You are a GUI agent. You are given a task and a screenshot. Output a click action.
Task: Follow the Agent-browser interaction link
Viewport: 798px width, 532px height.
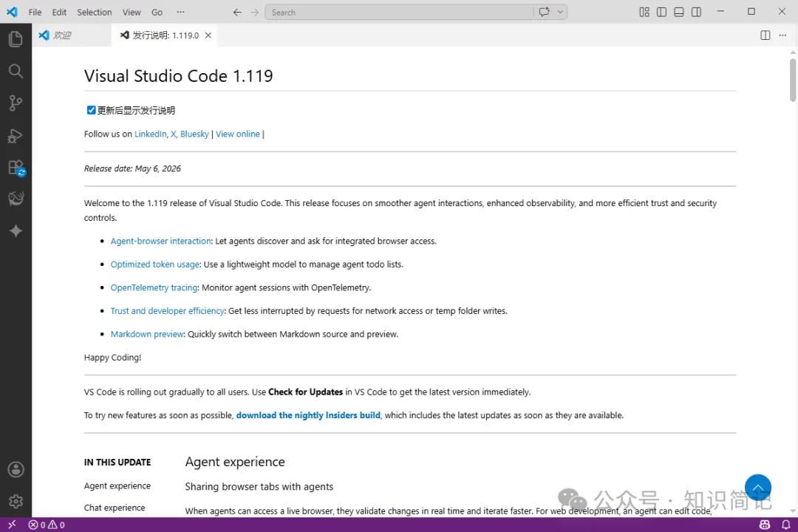pos(160,241)
